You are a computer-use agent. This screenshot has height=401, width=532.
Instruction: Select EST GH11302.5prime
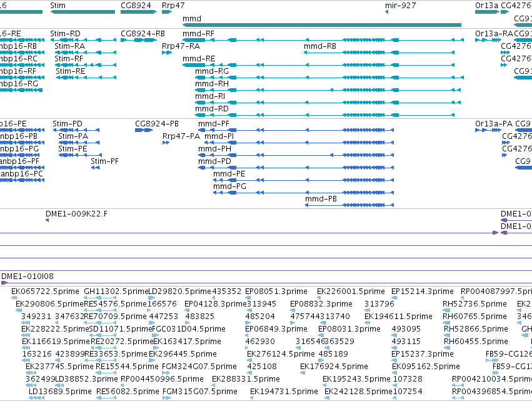[x=116, y=292]
